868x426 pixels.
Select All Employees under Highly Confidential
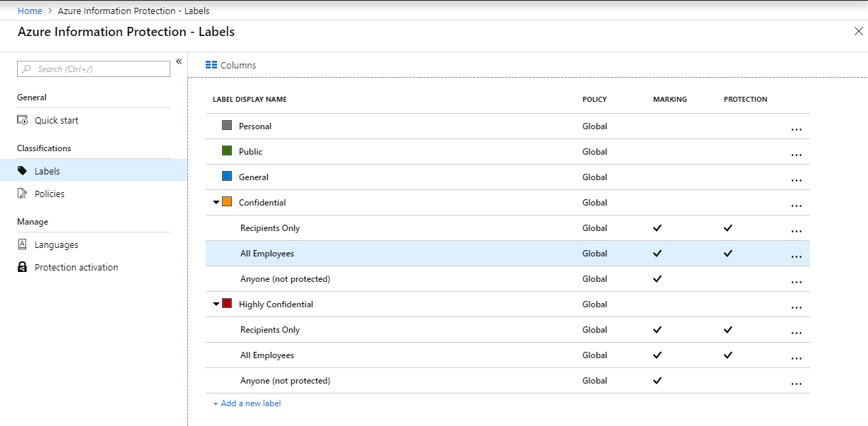point(267,355)
